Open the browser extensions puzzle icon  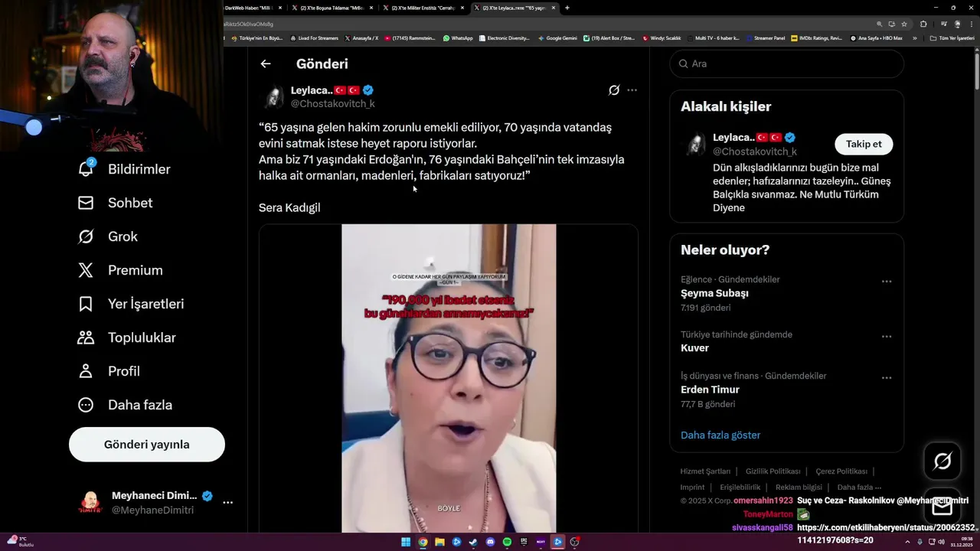click(x=923, y=24)
